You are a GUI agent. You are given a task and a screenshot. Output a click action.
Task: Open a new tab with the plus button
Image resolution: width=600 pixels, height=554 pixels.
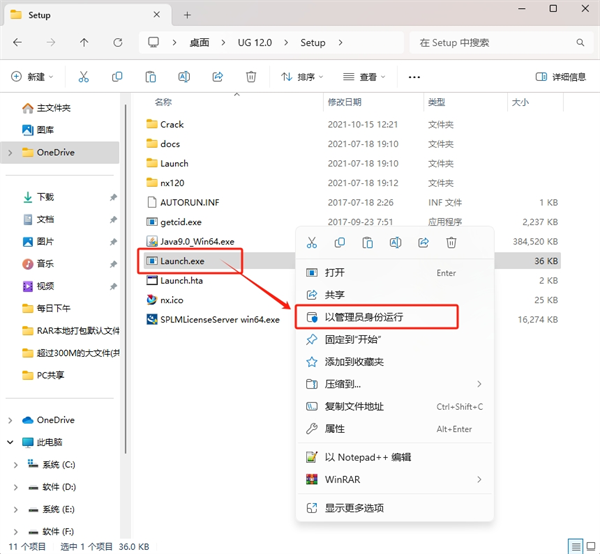[187, 14]
